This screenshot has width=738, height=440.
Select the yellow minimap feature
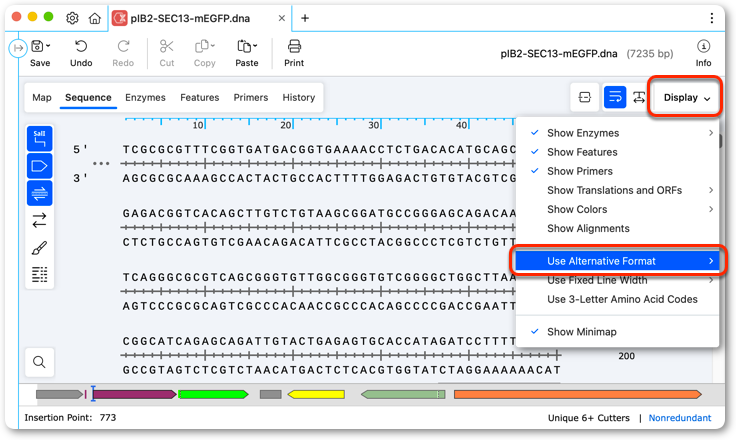[316, 394]
